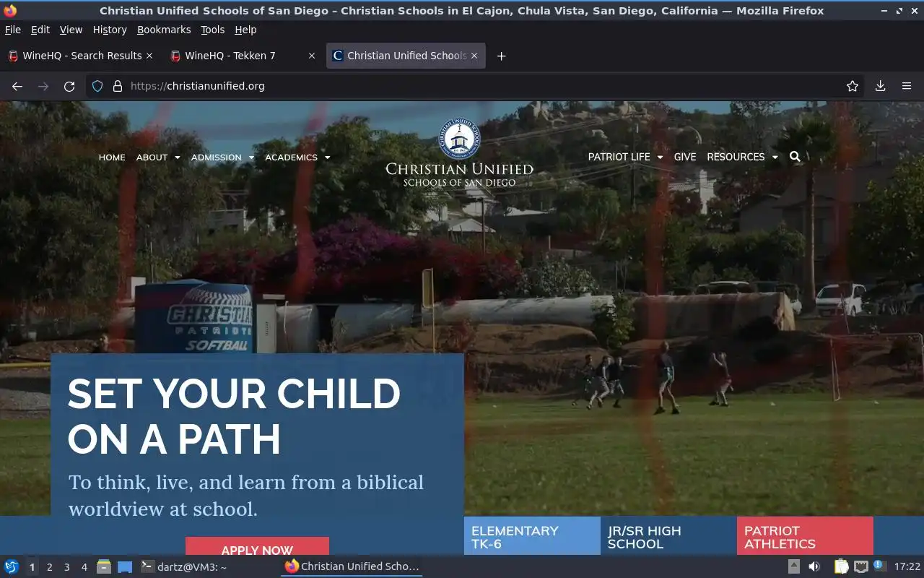Open the tracking protection shield
This screenshot has height=578, width=924.
(x=97, y=86)
